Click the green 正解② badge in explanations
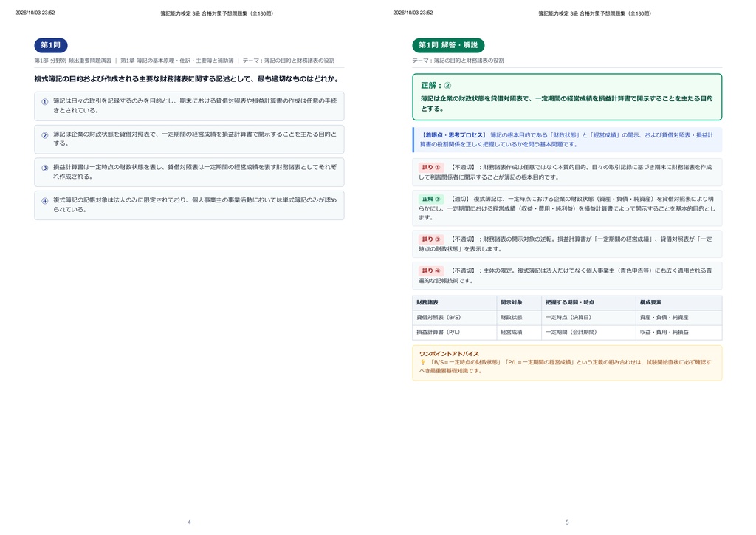Viewport: 756px width, 535px height. pos(431,199)
